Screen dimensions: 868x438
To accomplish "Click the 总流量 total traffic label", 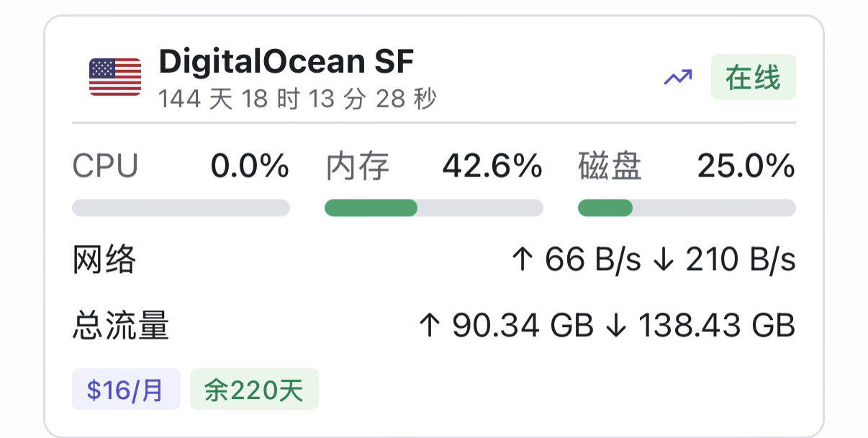I will click(x=121, y=326).
